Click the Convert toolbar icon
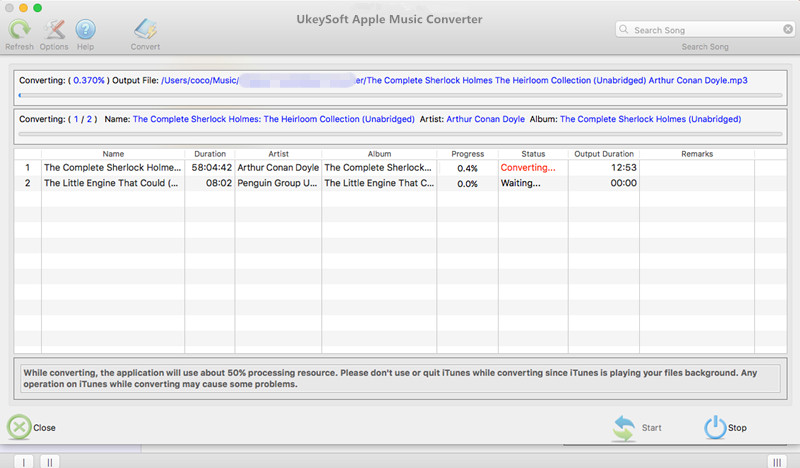 pos(145,30)
